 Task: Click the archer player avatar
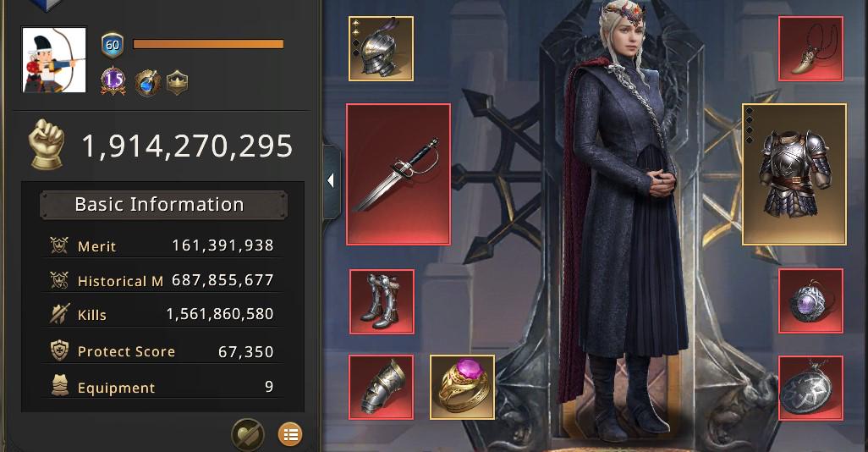[53, 60]
